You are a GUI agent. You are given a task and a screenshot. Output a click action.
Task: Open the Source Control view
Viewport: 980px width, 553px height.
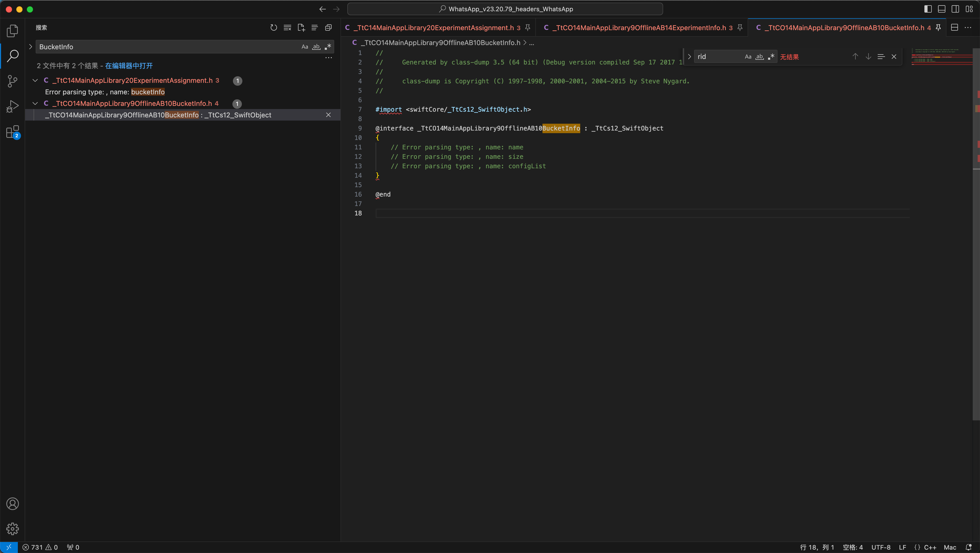pos(13,81)
